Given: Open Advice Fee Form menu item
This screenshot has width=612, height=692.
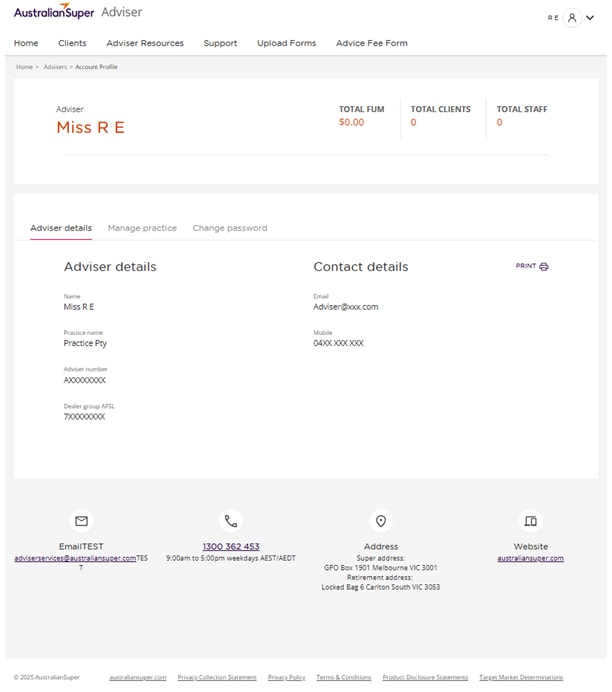Looking at the screenshot, I should 372,43.
